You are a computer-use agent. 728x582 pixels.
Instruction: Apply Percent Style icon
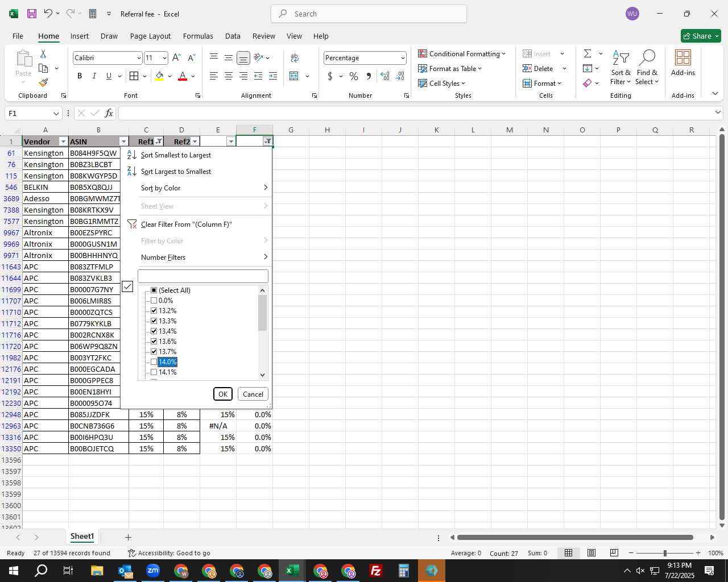354,76
